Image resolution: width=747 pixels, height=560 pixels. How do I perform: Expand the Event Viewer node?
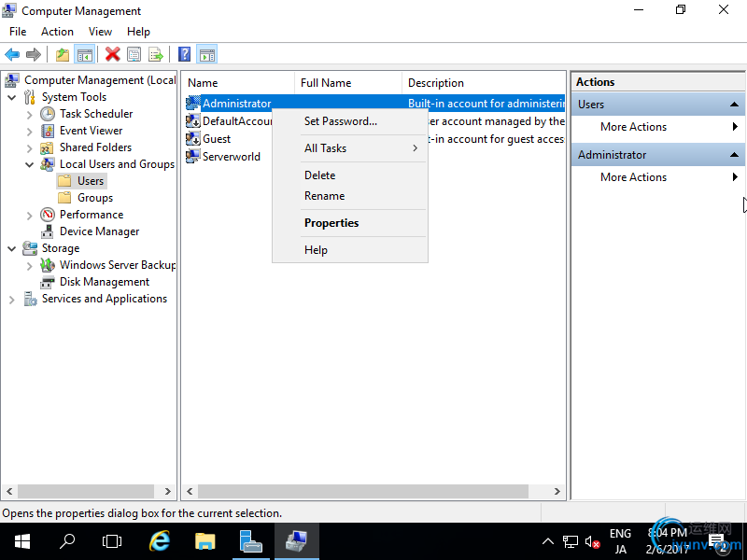pos(30,132)
